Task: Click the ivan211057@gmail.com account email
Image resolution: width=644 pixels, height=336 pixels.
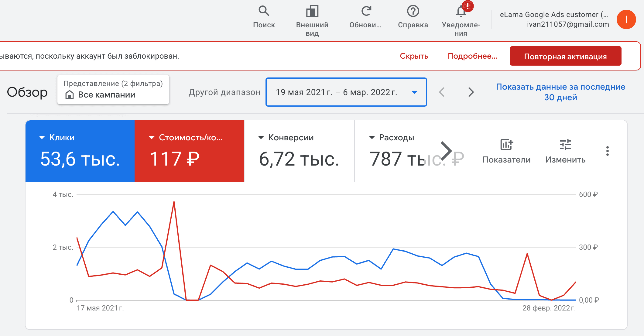Action: point(568,24)
